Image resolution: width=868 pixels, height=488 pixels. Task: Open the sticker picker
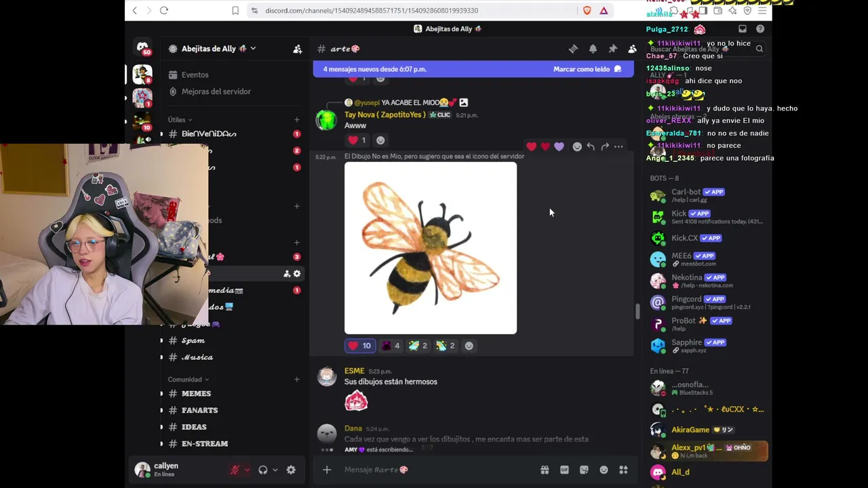pos(584,470)
